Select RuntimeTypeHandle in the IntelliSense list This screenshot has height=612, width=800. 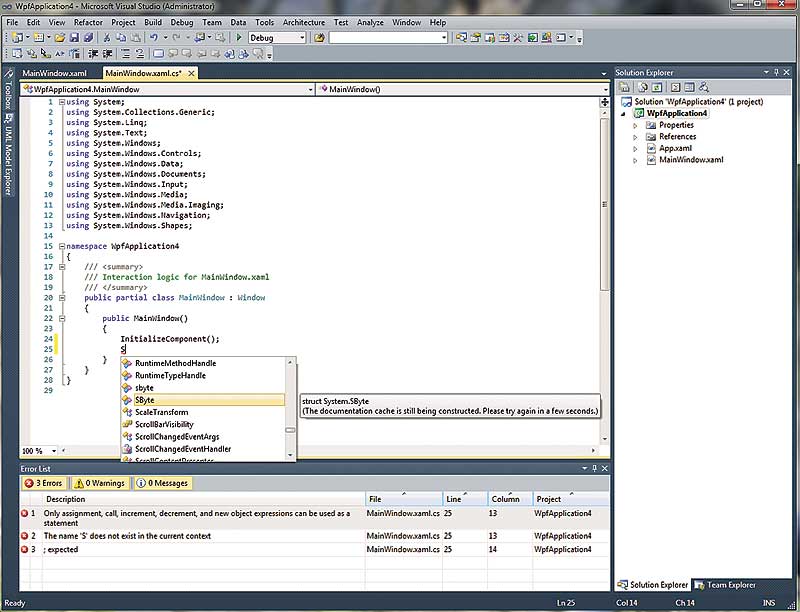[x=203, y=375]
